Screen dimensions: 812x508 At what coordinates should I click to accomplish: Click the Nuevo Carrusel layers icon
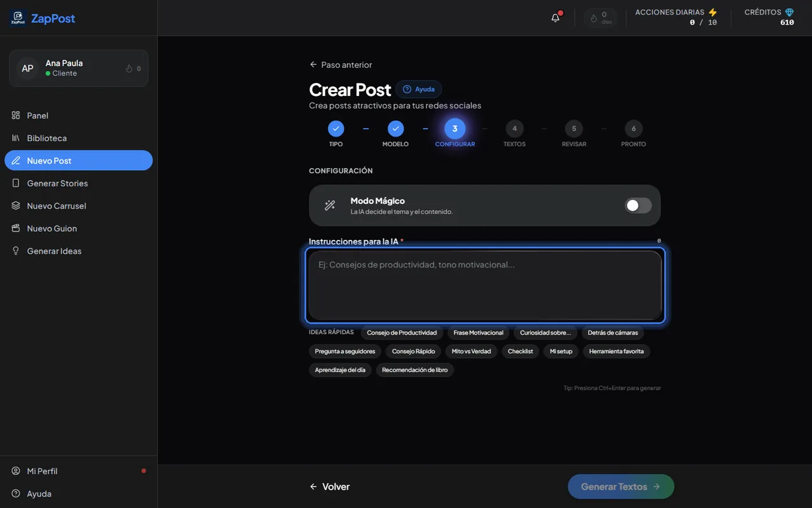16,206
